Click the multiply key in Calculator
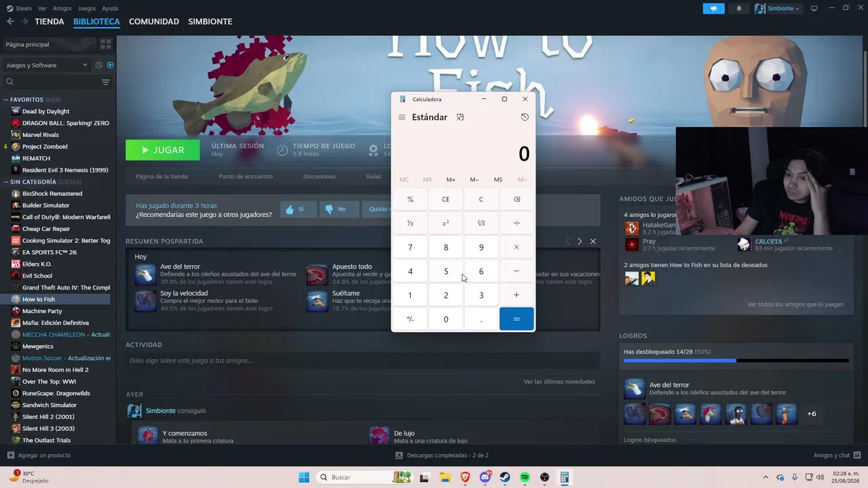Viewport: 868px width, 488px height. coord(517,247)
